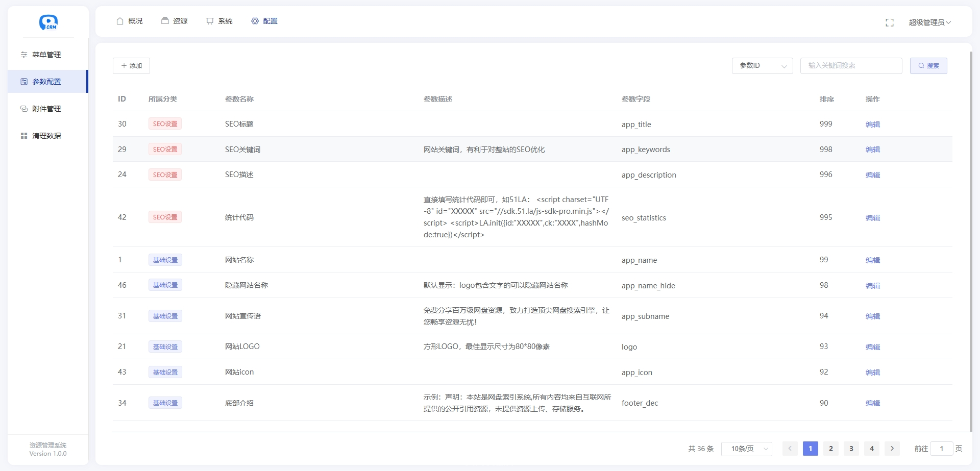
Task: Edit the SEO标题 row
Action: tap(873, 125)
